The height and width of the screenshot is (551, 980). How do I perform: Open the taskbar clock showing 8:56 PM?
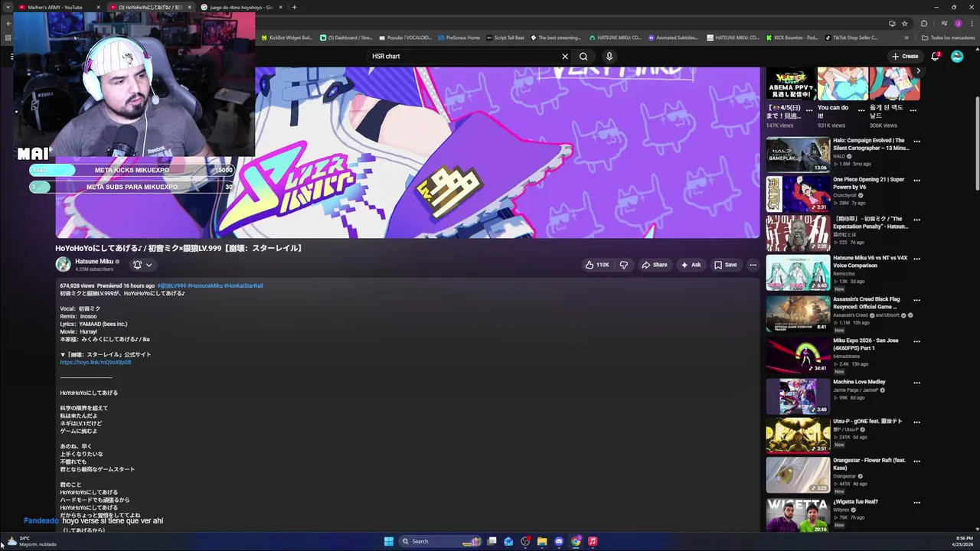pos(962,541)
